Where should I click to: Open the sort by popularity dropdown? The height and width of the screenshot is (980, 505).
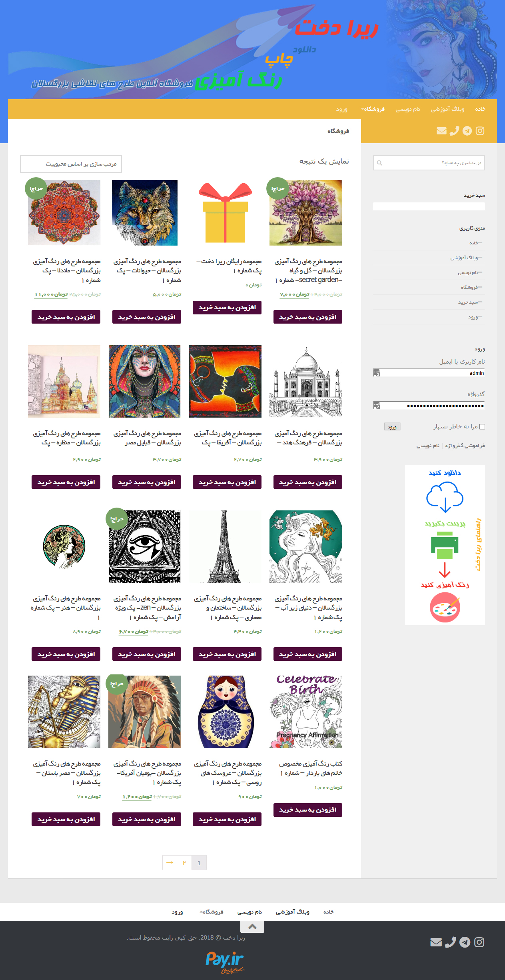coord(71,164)
